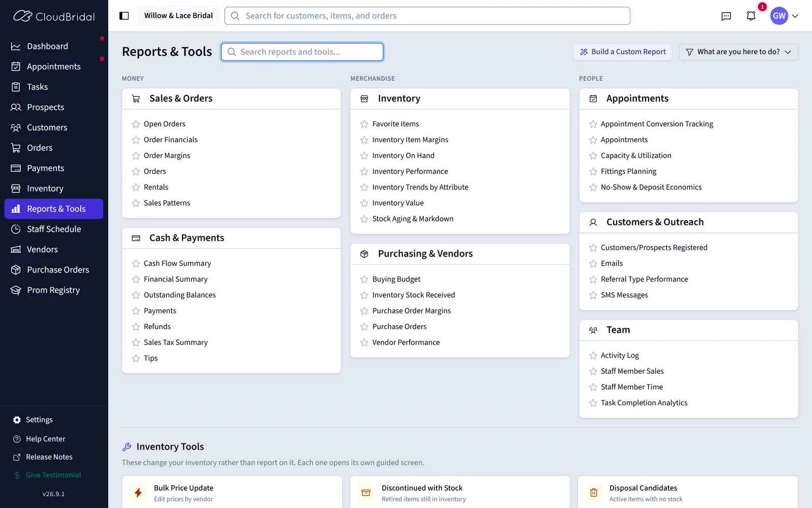Open the Staff Member Sales report
Image resolution: width=812 pixels, height=508 pixels.
pos(632,371)
